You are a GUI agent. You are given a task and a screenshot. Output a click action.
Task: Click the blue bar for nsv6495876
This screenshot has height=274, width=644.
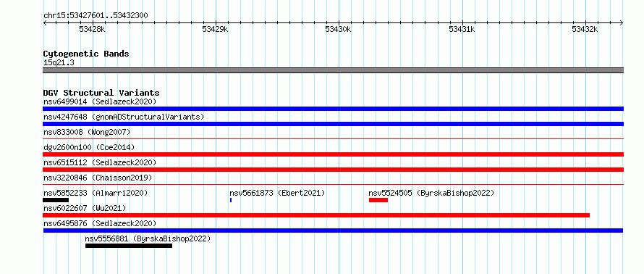333,231
